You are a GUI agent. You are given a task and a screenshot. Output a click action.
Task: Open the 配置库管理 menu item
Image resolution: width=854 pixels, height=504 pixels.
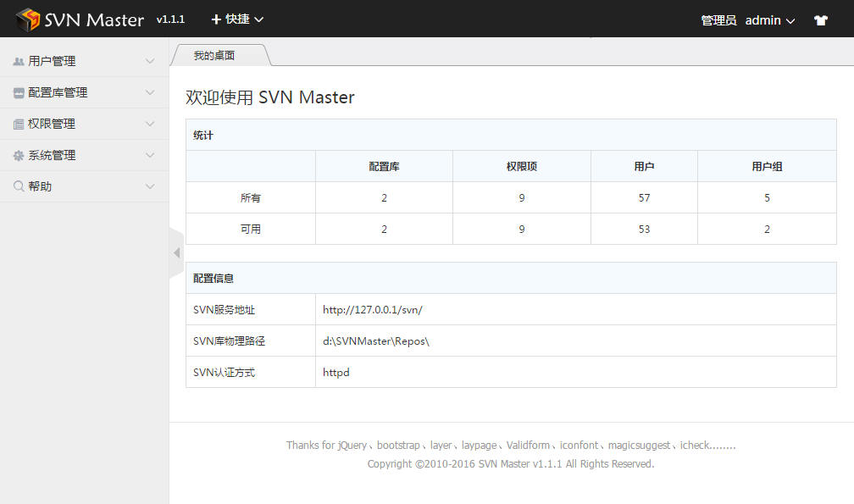tap(85, 92)
